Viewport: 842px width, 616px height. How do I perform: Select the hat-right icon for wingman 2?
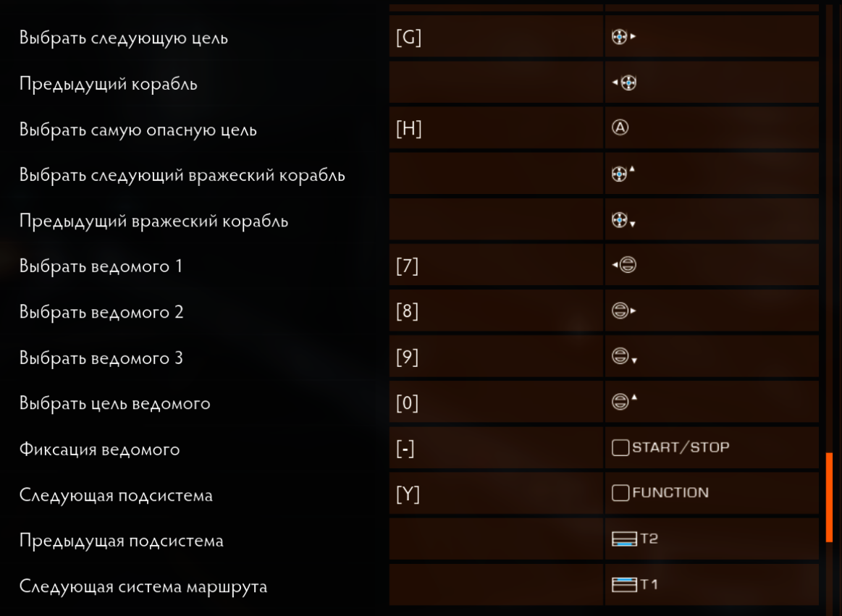coord(623,311)
